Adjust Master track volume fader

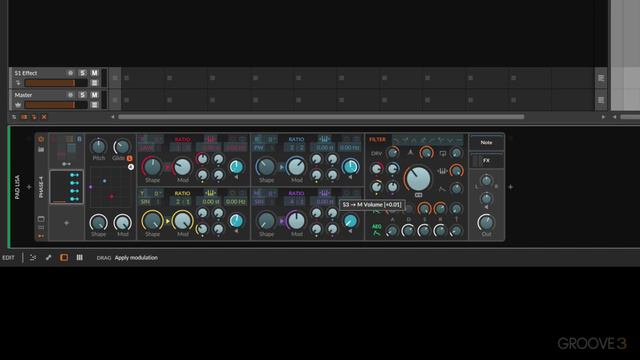tap(56, 105)
